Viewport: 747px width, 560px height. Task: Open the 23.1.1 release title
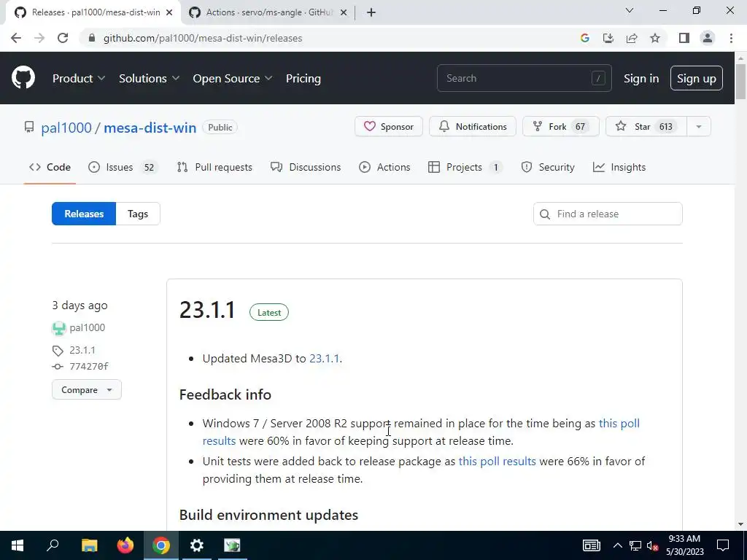coord(207,310)
